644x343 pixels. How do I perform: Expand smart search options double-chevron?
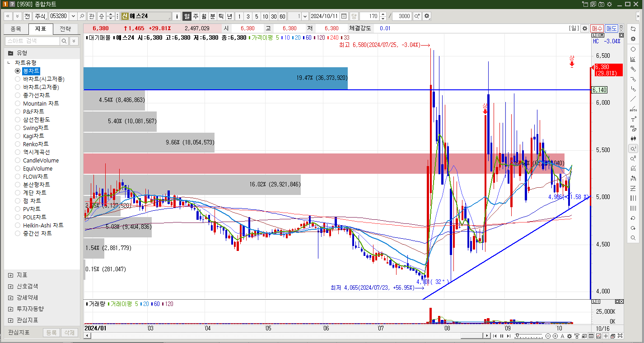click(74, 41)
